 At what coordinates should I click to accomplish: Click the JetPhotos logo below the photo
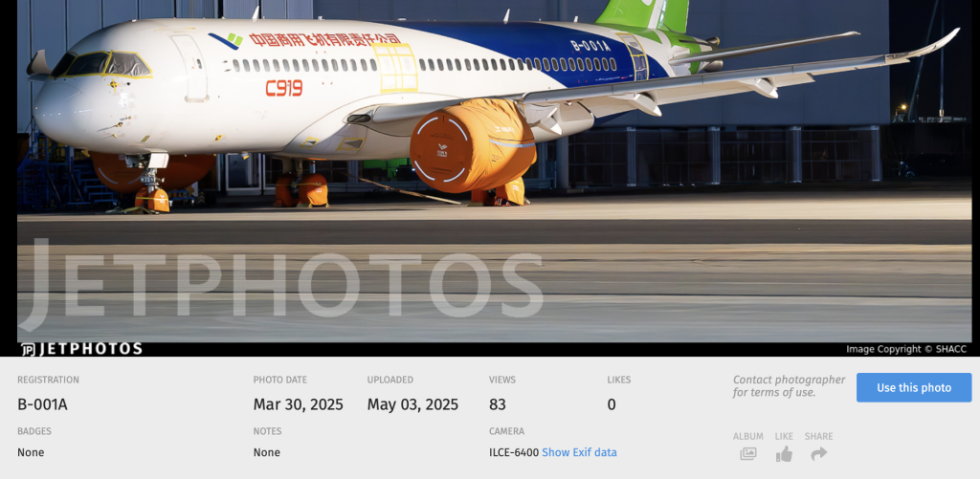82,349
